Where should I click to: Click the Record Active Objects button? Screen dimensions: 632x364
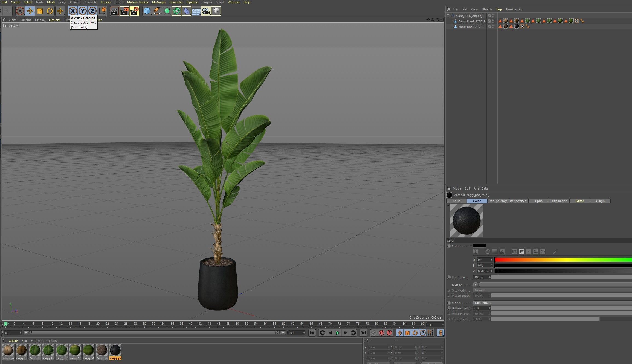[374, 333]
